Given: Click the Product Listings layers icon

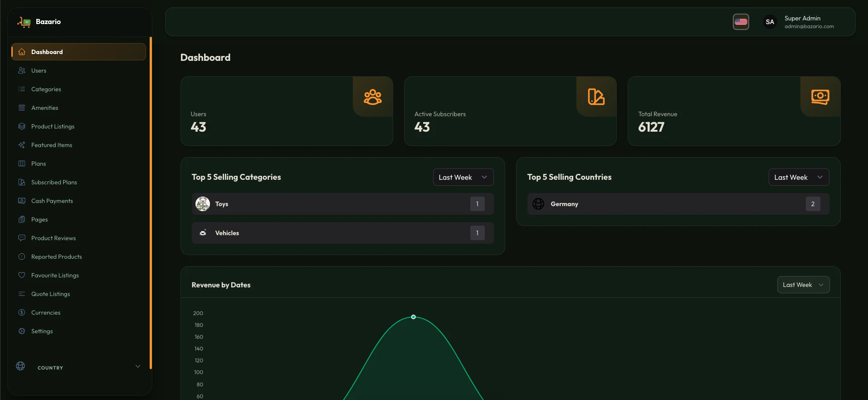Looking at the screenshot, I should [x=22, y=126].
